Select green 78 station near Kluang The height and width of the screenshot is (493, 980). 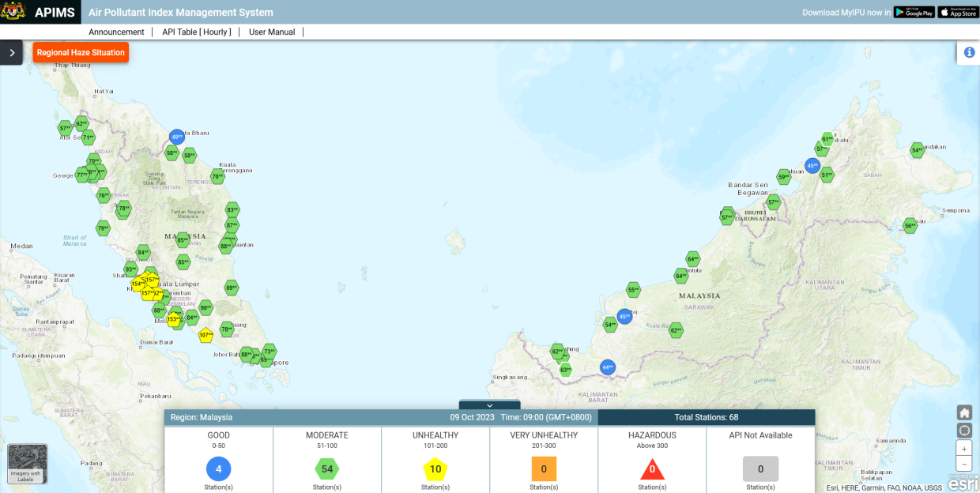pos(227,329)
